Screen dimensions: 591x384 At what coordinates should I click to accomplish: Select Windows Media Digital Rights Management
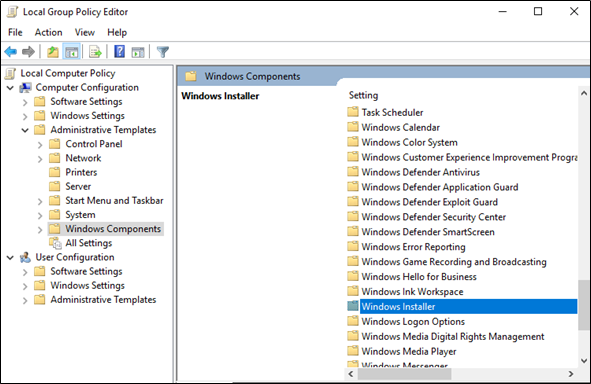coord(453,336)
